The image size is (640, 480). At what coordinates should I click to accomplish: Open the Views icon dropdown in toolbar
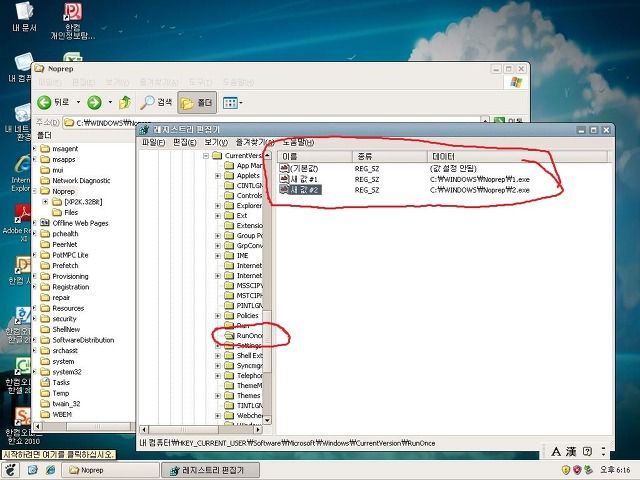(232, 102)
